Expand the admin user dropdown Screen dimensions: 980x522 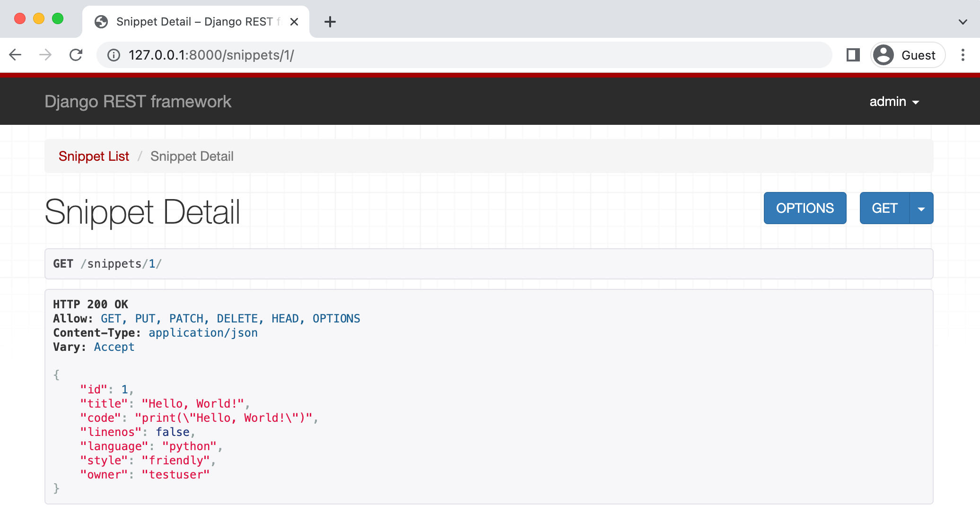pos(894,102)
